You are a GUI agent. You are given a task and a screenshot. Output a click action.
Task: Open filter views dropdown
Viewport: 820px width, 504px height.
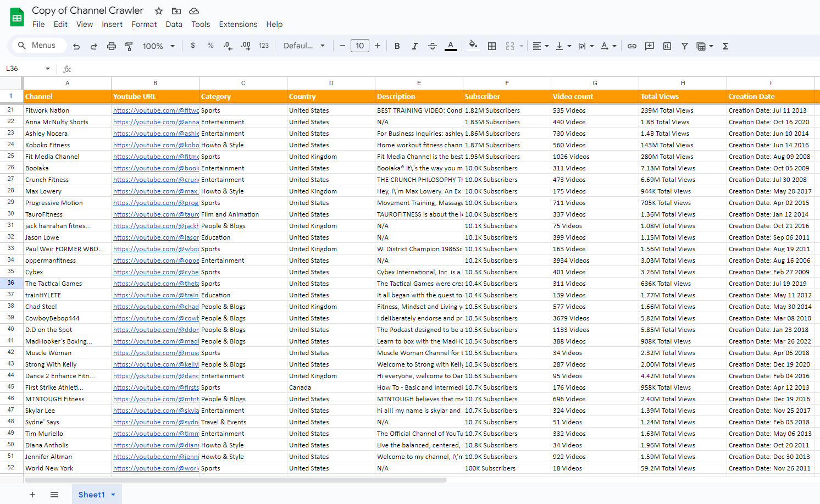coord(705,46)
